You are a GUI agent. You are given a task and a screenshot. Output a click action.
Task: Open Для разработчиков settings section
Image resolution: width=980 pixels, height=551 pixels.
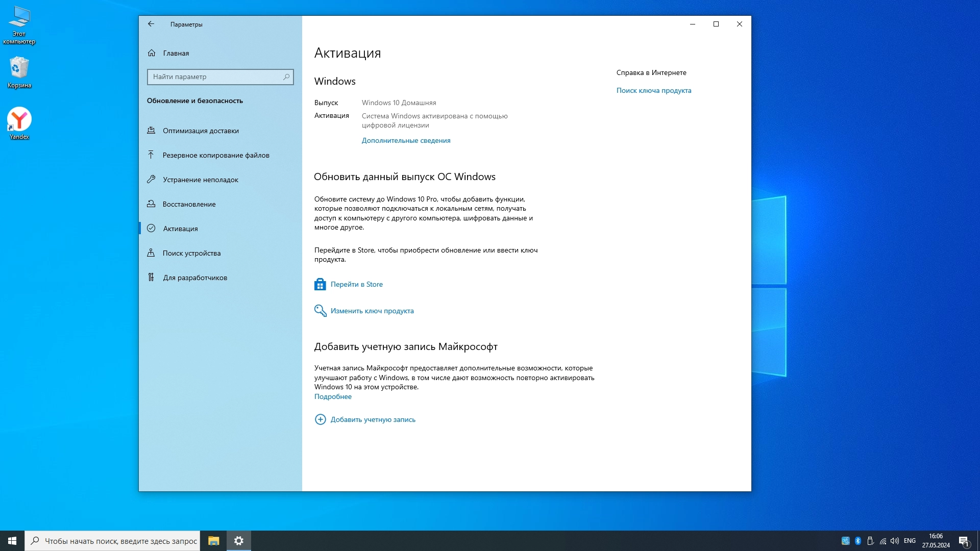coord(195,278)
